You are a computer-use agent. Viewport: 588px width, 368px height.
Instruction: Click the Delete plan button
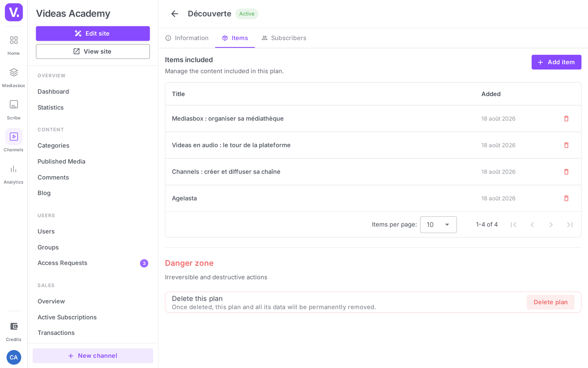click(x=550, y=302)
